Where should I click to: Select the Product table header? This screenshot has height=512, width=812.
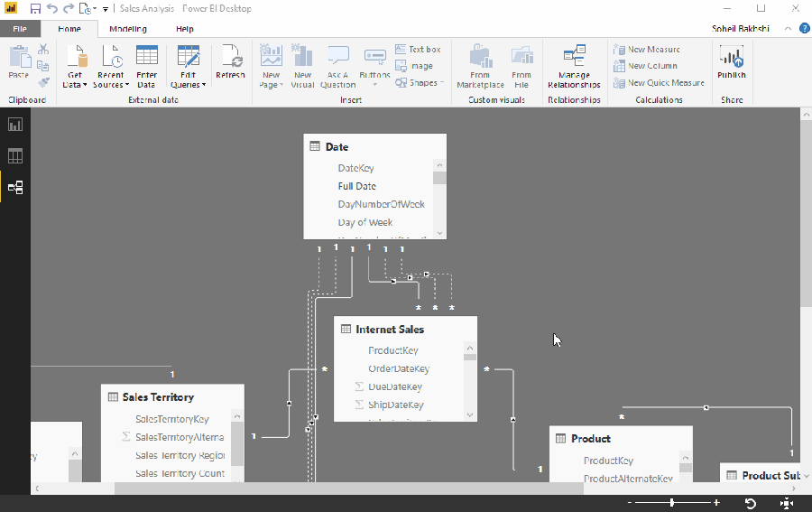click(x=621, y=439)
